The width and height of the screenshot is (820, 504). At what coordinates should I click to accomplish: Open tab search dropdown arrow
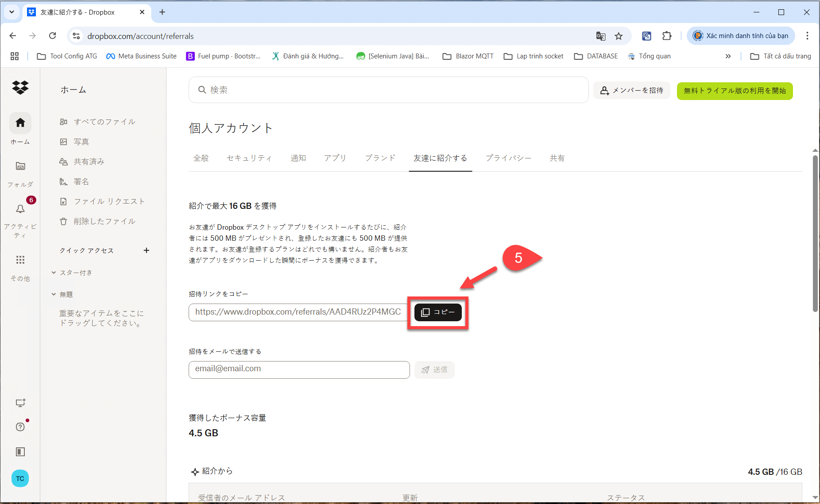[12, 12]
